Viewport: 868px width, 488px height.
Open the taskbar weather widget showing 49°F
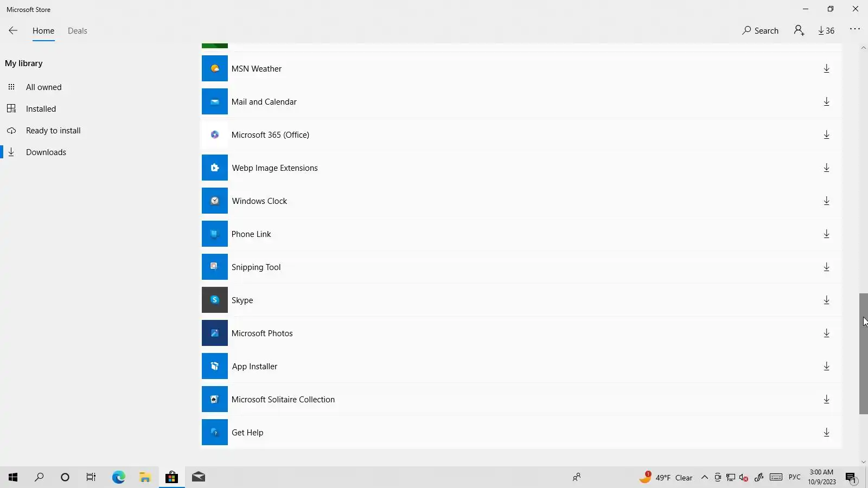click(x=666, y=478)
